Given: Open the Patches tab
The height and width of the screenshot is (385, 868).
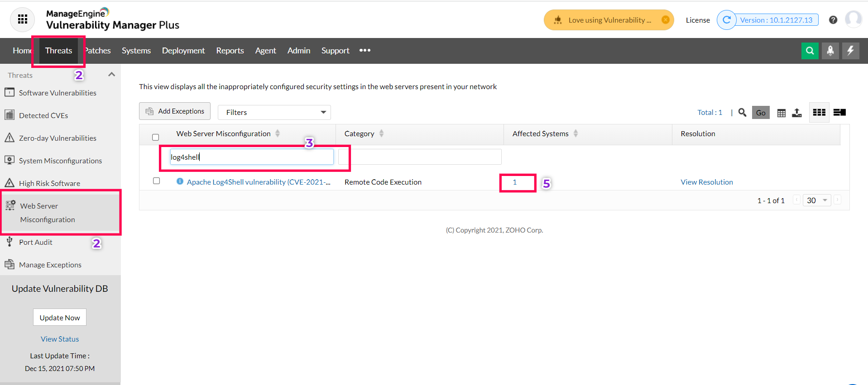Looking at the screenshot, I should point(98,51).
